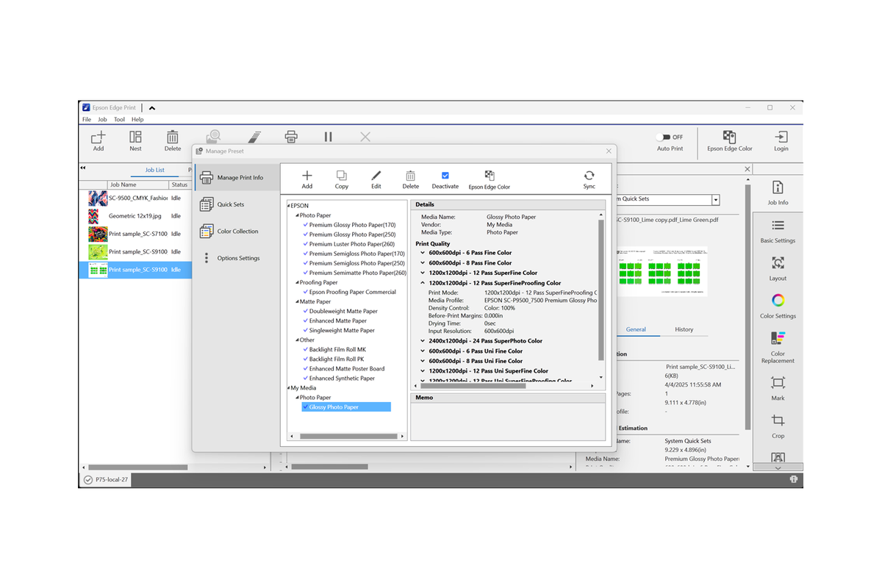Select the Crop tool in right sidebar
The width and height of the screenshot is (882, 588).
click(778, 426)
